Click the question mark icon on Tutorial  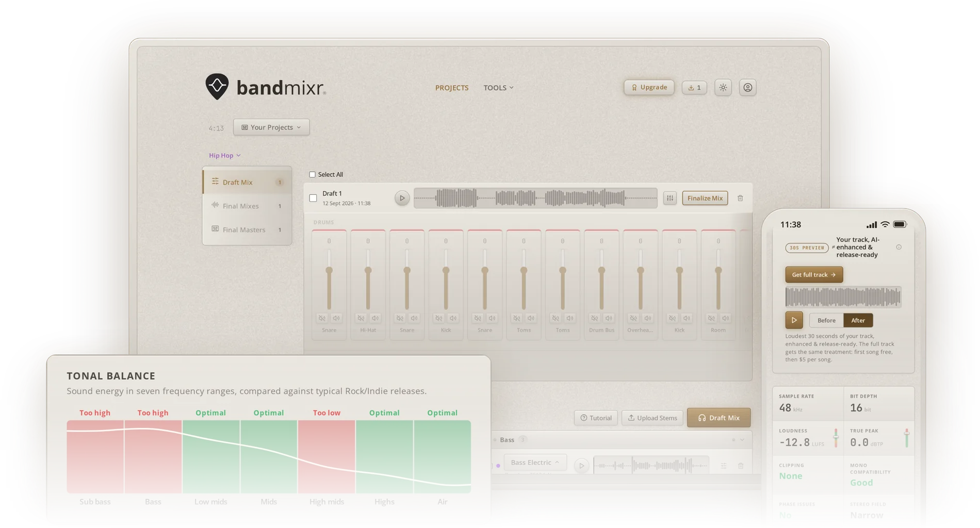click(x=583, y=418)
